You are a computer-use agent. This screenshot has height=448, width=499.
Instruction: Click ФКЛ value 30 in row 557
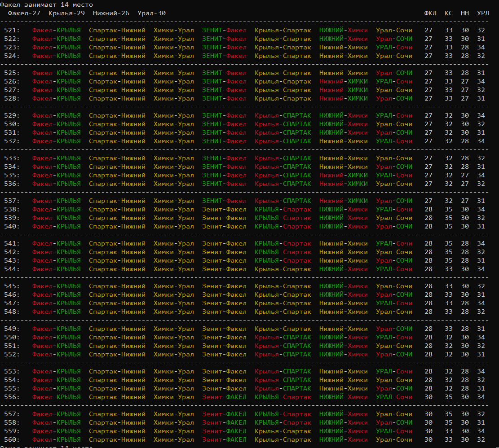coord(428,414)
